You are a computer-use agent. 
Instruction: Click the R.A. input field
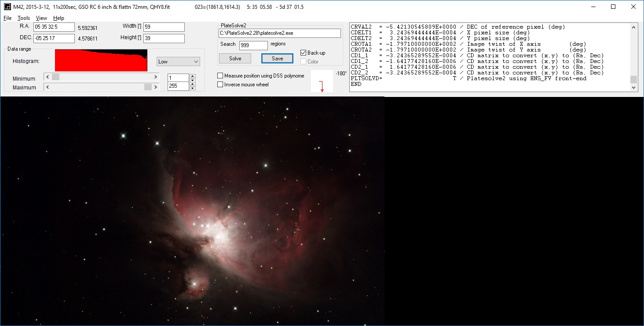click(54, 27)
